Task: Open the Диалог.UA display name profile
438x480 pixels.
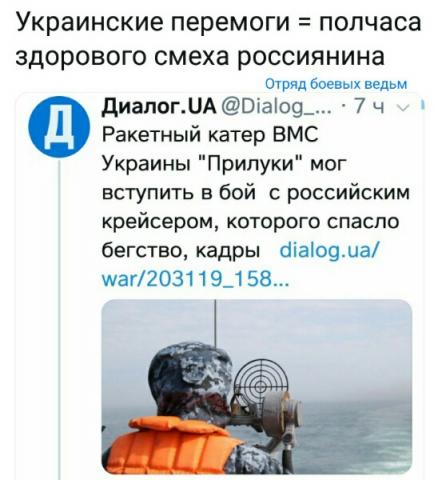Action: pyautogui.click(x=159, y=107)
